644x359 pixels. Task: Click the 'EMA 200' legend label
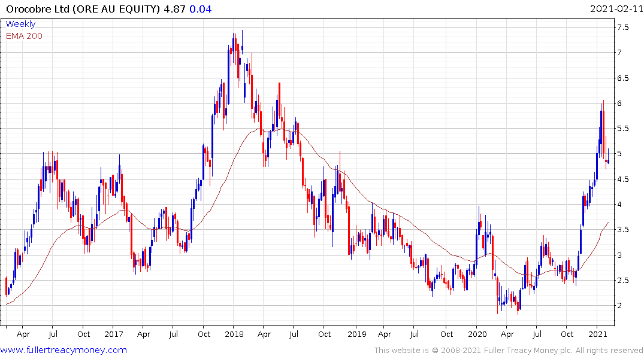click(24, 36)
